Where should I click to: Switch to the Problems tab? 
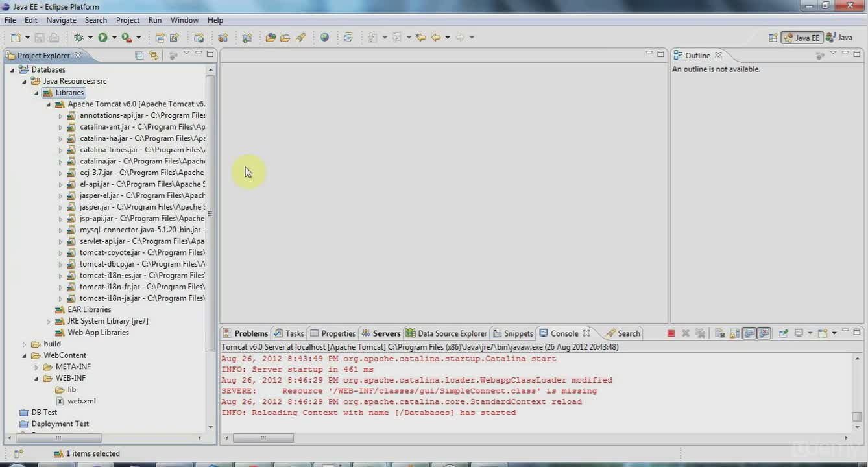click(x=245, y=333)
